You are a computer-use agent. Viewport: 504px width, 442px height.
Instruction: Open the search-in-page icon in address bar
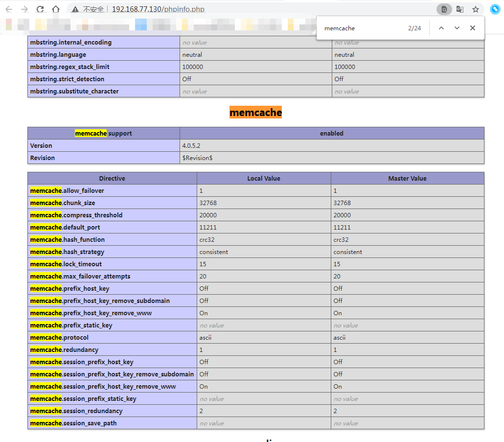tap(444, 9)
